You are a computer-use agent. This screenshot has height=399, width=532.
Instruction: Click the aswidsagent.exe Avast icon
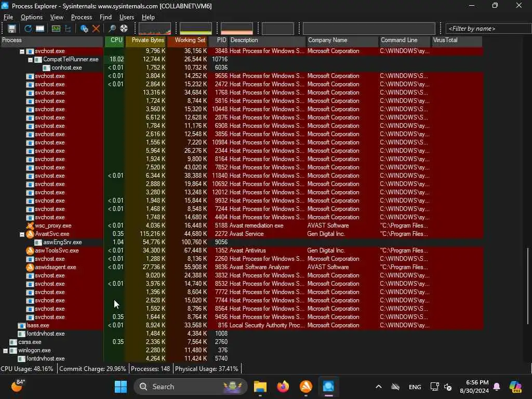pyautogui.click(x=30, y=267)
